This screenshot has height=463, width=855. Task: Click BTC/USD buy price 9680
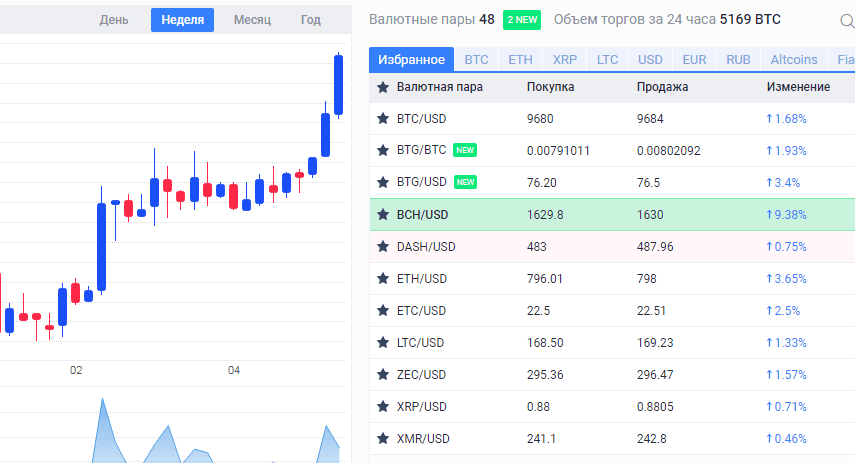[540, 118]
